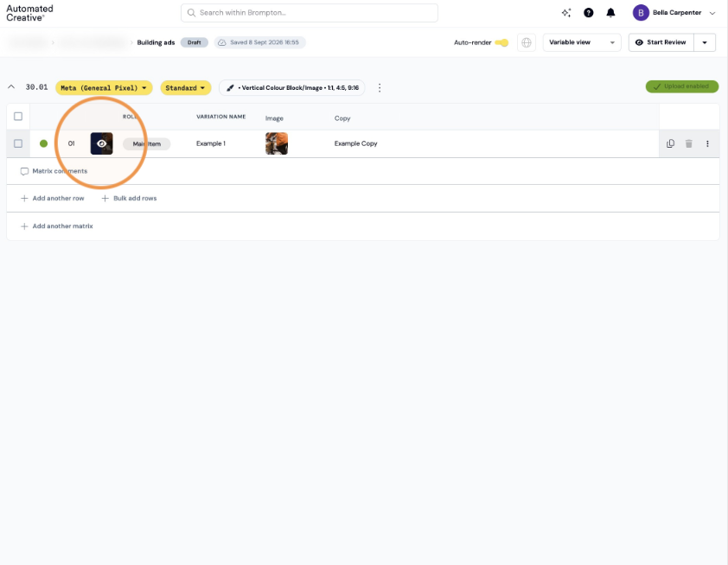
Task: Click the Draft status badge
Action: (x=194, y=42)
